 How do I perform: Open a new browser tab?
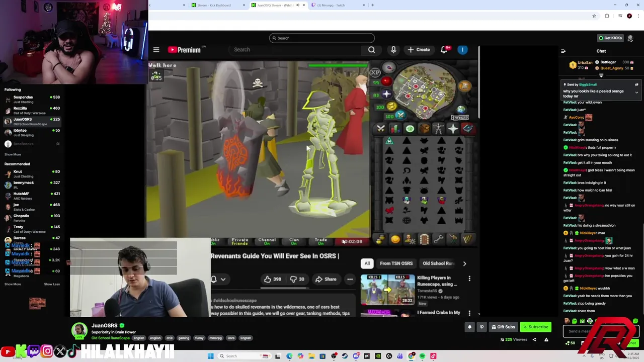(372, 5)
